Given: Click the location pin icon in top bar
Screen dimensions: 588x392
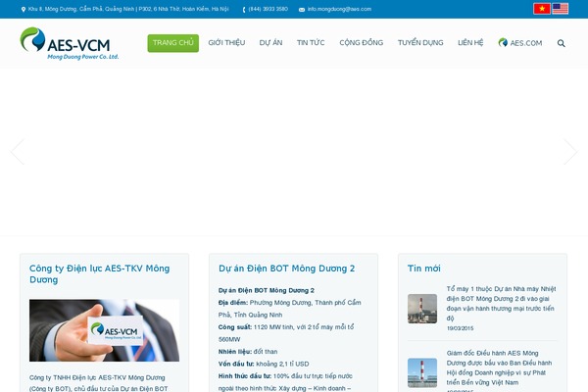Looking at the screenshot, I should [24, 10].
